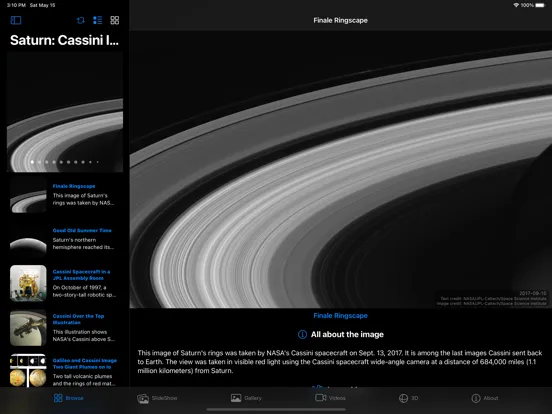The height and width of the screenshot is (414, 552).
Task: Switch to list view layout
Action: (98, 20)
